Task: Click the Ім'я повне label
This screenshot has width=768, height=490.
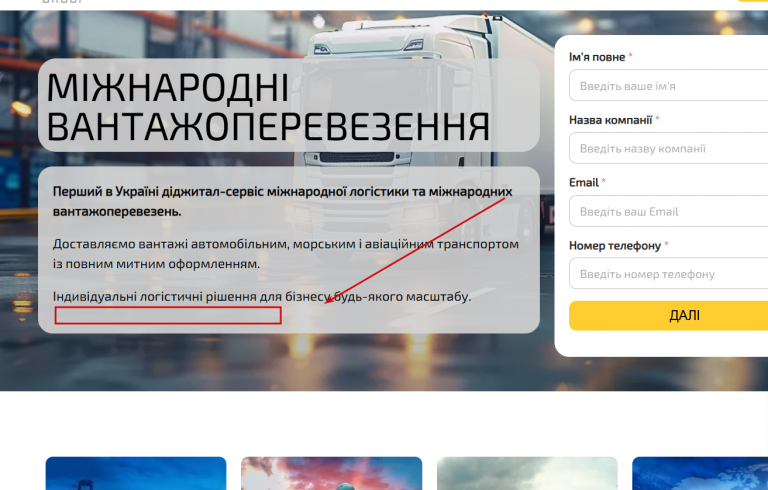Action: tap(597, 57)
